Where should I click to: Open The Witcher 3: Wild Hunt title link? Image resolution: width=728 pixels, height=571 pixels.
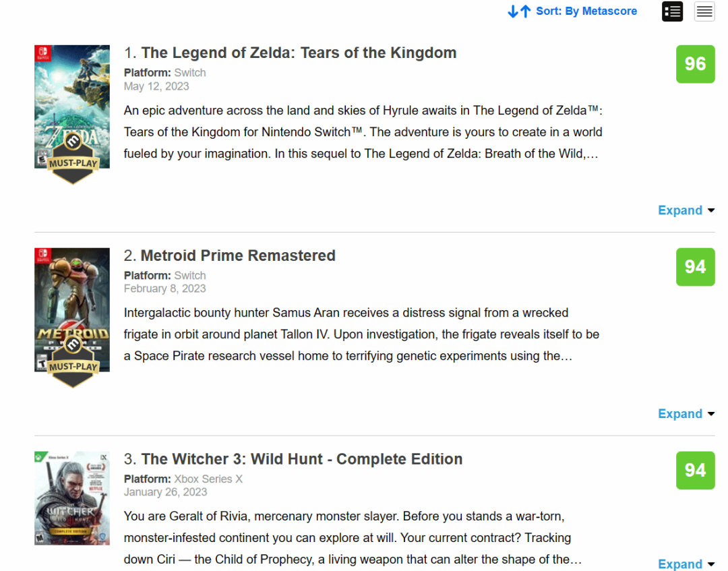click(302, 459)
